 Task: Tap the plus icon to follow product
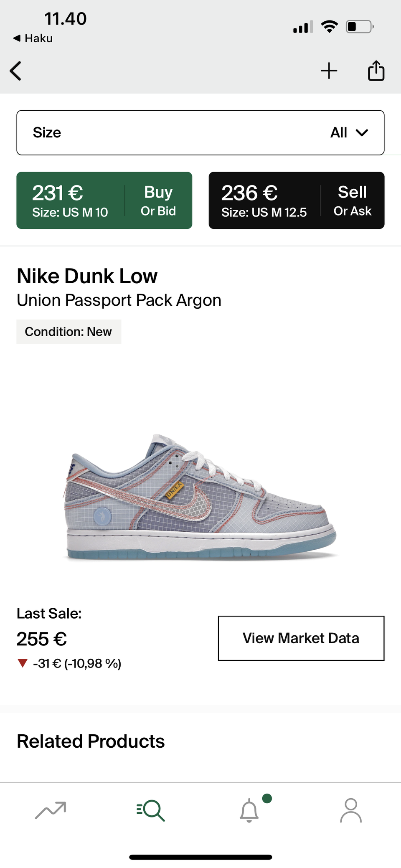[329, 71]
